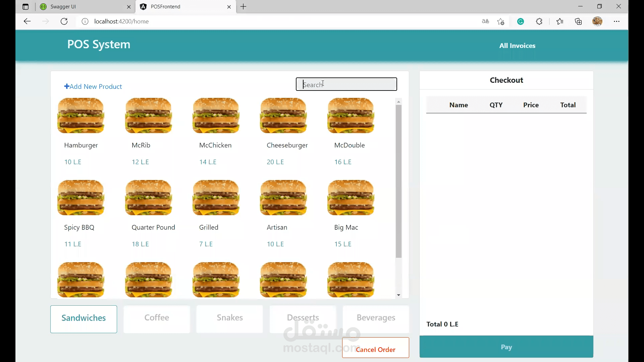This screenshot has width=644, height=362.
Task: Open Collections icon in toolbar
Action: tap(578, 21)
